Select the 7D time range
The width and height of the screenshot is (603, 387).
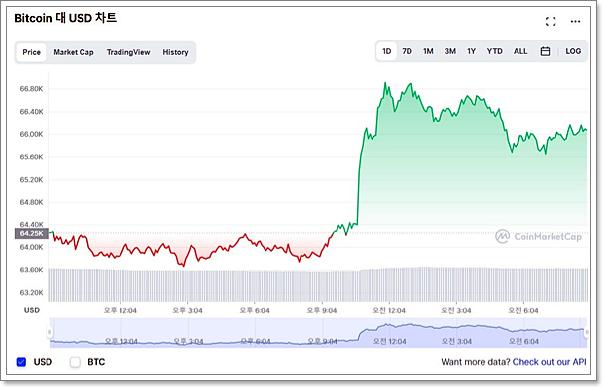(407, 51)
